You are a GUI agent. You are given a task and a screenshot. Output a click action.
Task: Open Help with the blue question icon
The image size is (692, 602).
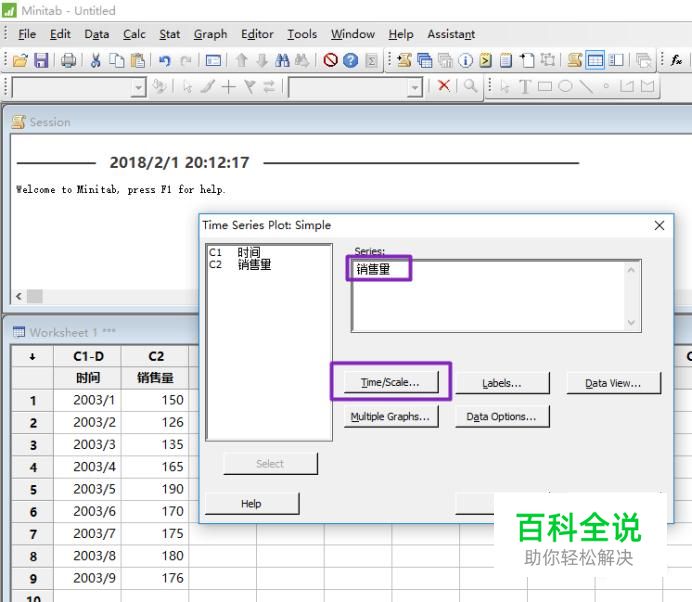(350, 60)
